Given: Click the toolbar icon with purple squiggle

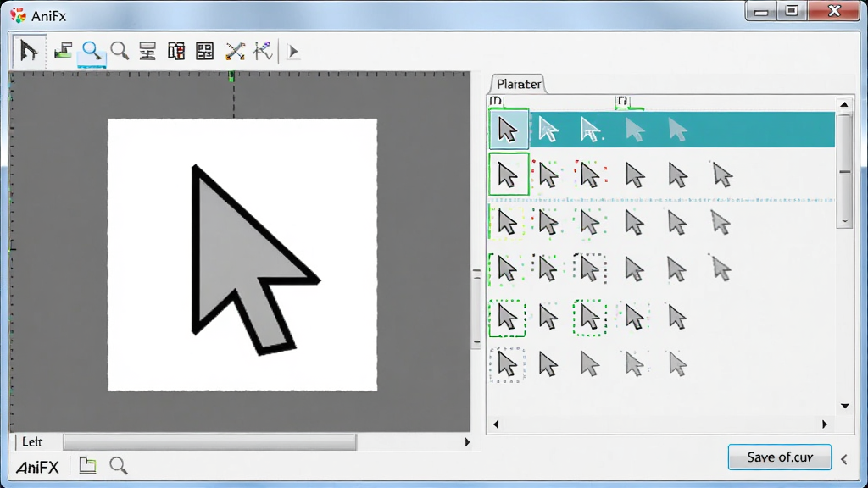Looking at the screenshot, I should (263, 51).
